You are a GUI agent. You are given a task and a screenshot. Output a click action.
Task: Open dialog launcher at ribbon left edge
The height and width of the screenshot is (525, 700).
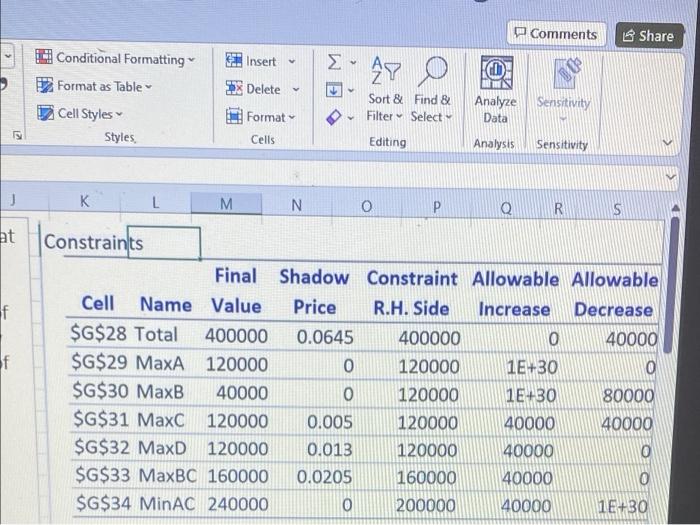[17, 135]
